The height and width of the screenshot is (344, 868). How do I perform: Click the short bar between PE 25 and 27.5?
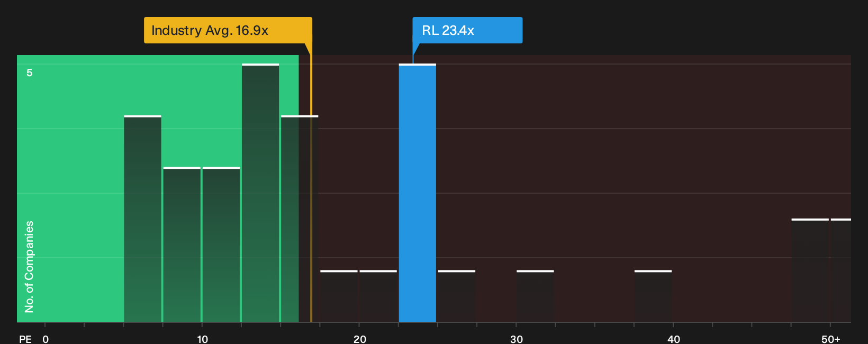point(457,296)
